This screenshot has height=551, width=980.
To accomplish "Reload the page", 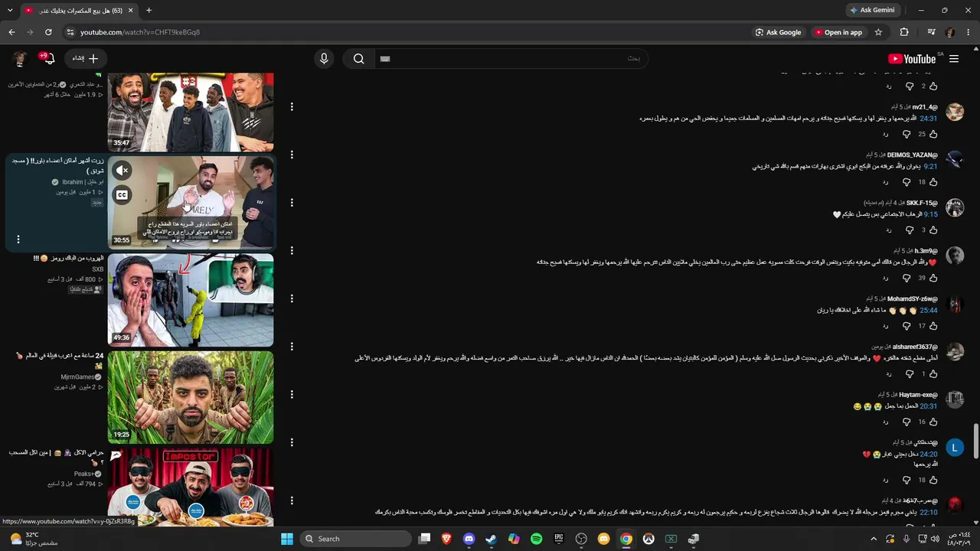I will (x=48, y=32).
